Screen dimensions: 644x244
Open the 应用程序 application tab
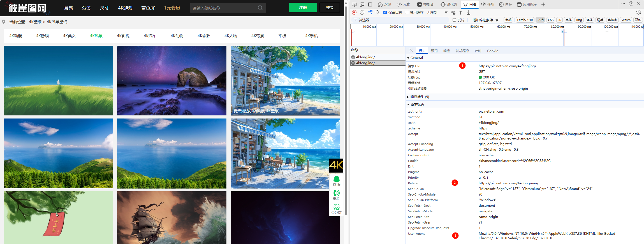(527, 4)
